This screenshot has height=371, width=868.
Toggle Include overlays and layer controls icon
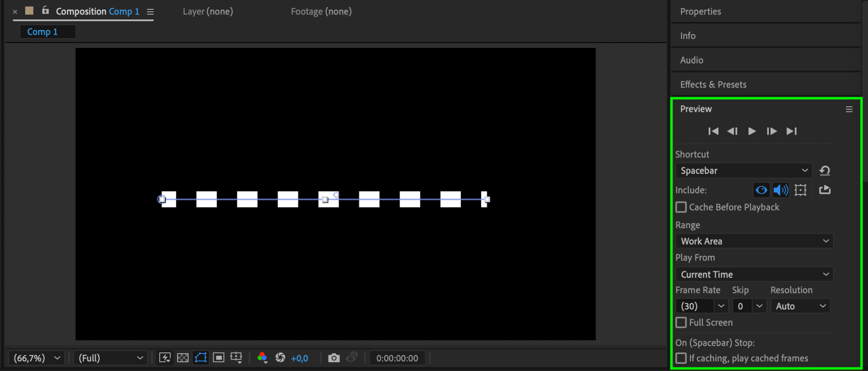tap(800, 190)
